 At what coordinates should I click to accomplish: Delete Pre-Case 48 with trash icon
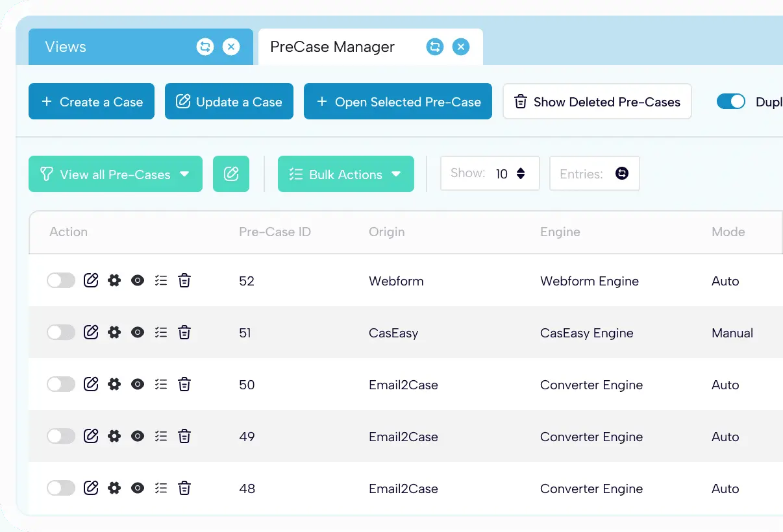[184, 488]
